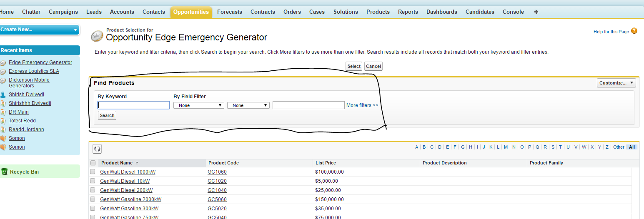The image size is (644, 219).
Task: Check GenWatt Gasoline 300kW checkbox
Action: [x=93, y=208]
